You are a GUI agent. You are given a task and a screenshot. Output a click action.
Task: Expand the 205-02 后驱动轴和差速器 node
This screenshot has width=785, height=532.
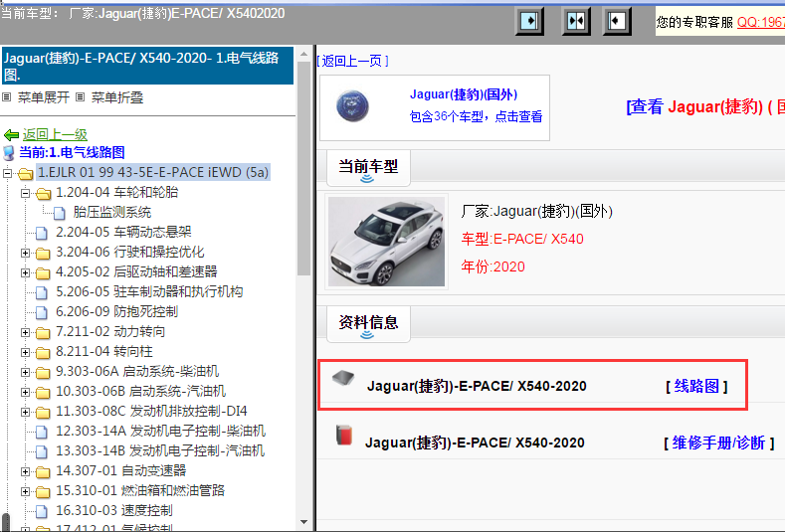pyautogui.click(x=25, y=272)
